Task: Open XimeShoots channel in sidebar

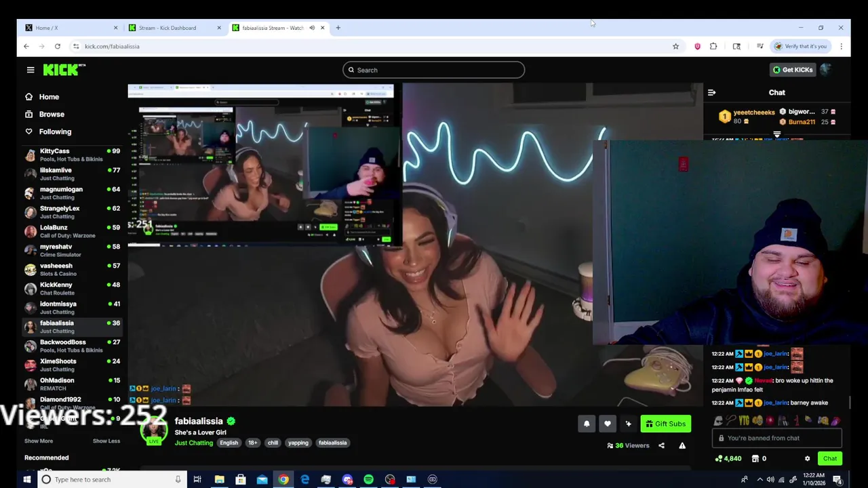Action: pyautogui.click(x=72, y=365)
